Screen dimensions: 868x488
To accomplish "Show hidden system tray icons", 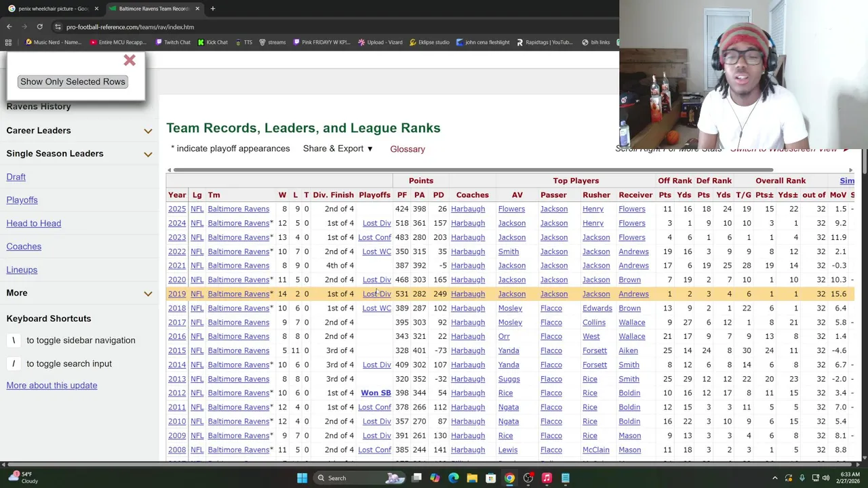I will [x=775, y=478].
